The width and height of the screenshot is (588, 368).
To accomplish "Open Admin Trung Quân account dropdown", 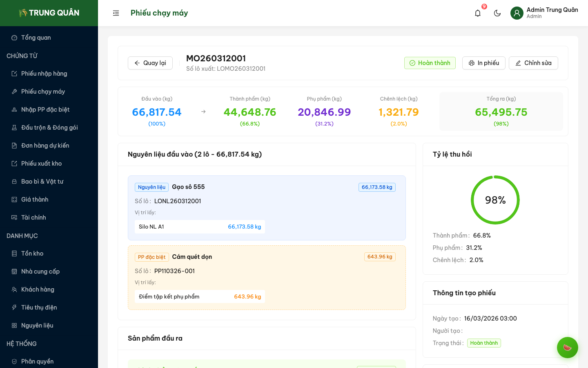I will [x=552, y=13].
